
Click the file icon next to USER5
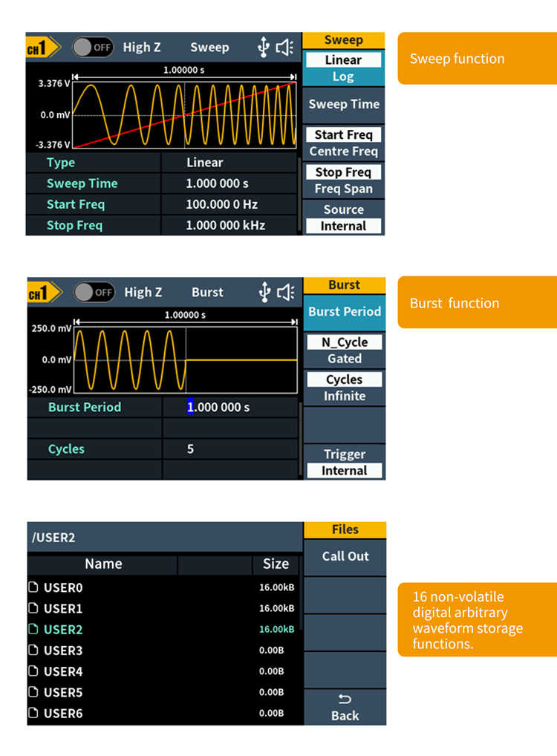click(x=33, y=692)
